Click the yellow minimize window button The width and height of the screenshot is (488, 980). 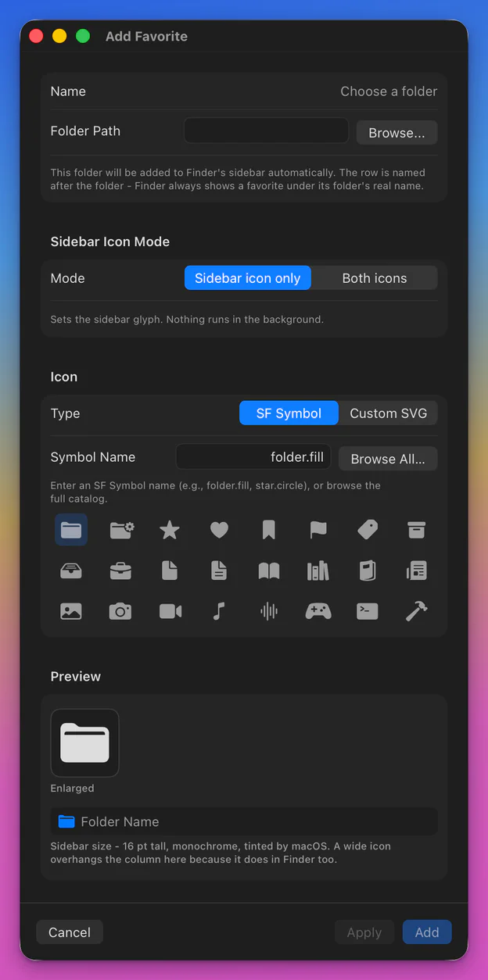point(59,36)
